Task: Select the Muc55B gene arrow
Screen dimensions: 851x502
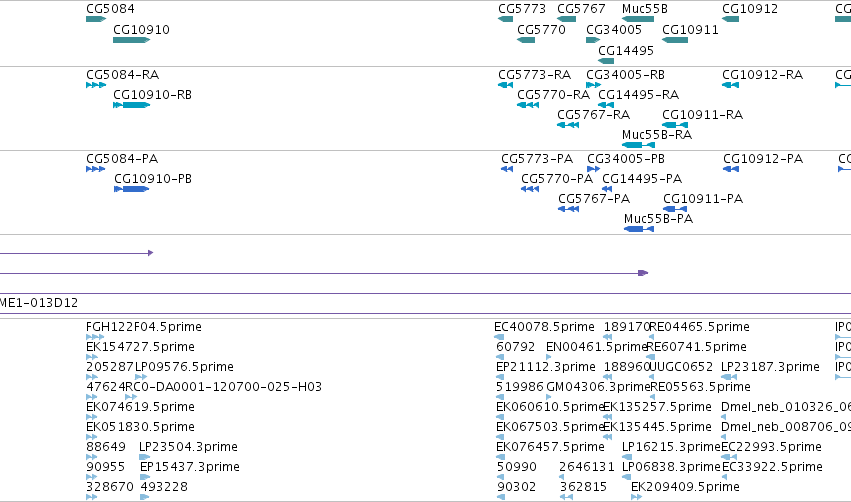Action: (638, 20)
